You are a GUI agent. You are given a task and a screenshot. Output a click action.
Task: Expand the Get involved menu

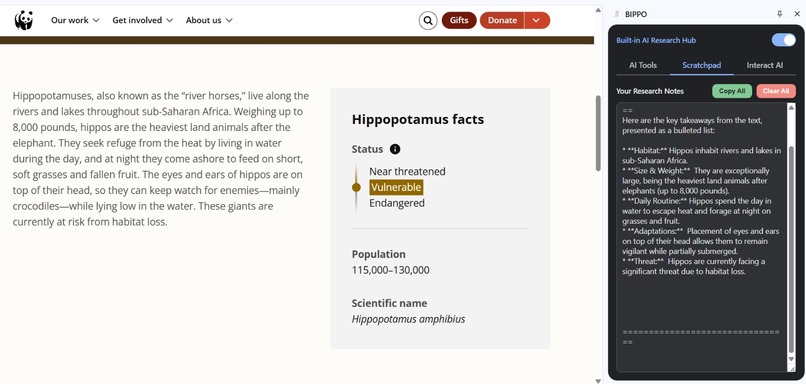tap(142, 21)
